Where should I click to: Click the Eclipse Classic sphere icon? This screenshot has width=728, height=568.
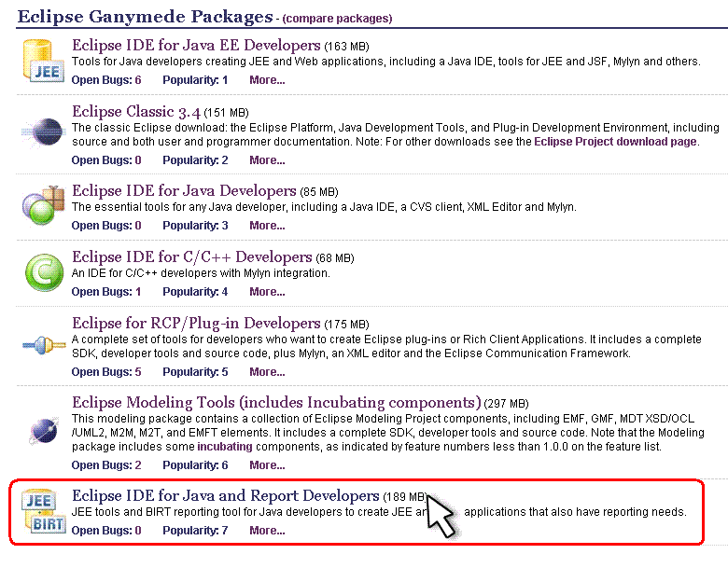tap(43, 132)
